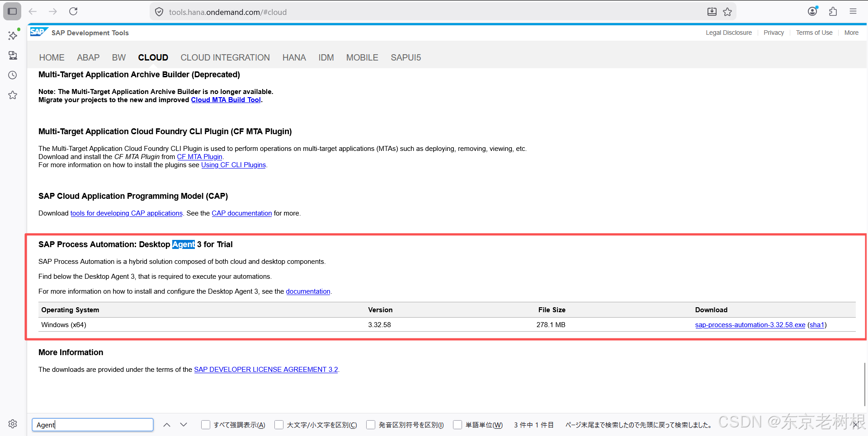Open tools for developing CAP applications link

(x=127, y=213)
